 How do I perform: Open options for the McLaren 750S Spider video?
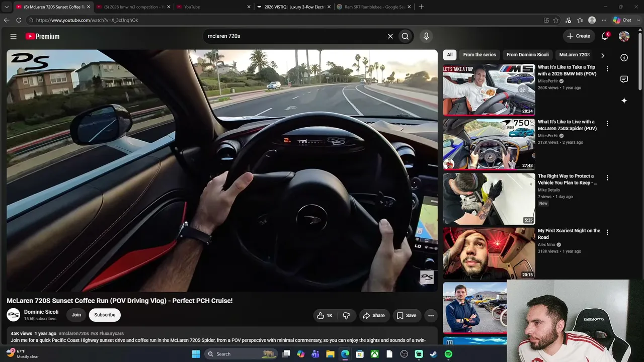(x=607, y=123)
